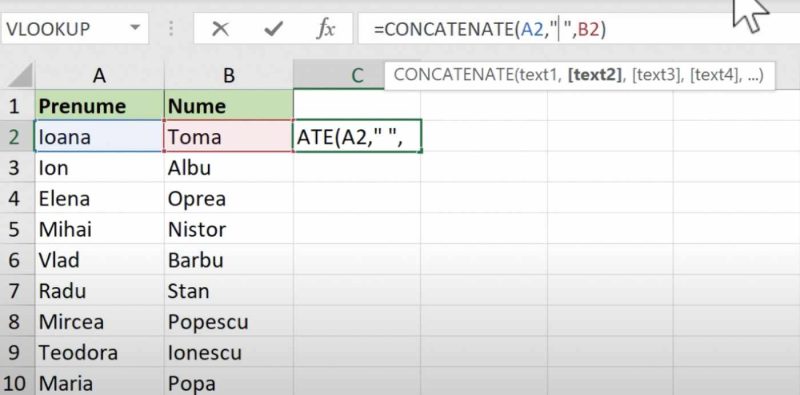Click the Prenume header cell
Screen dimensions: 800x395
tap(99, 106)
